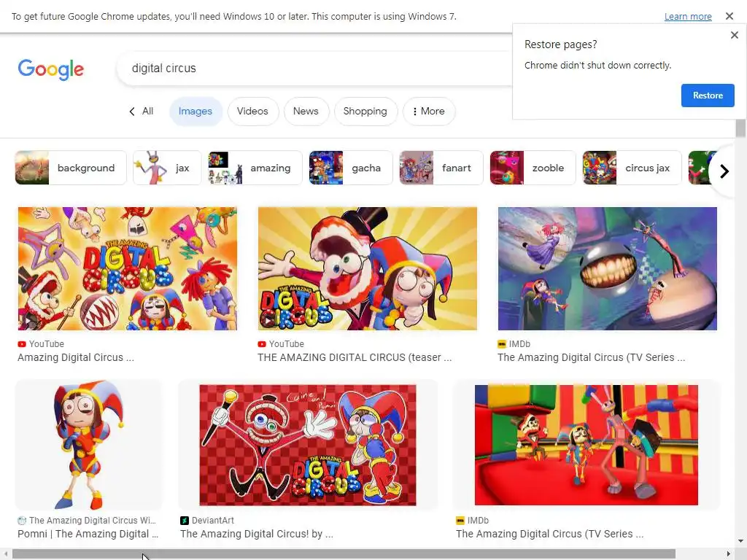The height and width of the screenshot is (560, 747).
Task: Click the vertical scrollbar down arrow
Action: (740, 542)
